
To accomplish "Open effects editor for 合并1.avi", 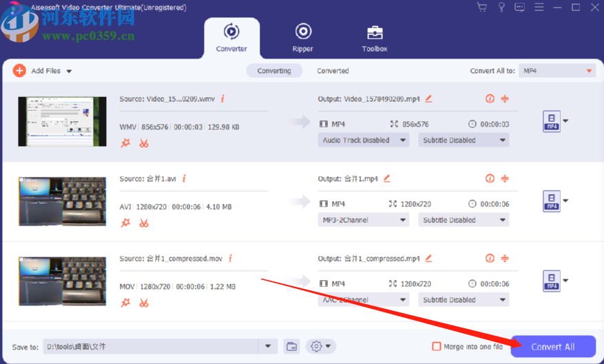I will 125,223.
